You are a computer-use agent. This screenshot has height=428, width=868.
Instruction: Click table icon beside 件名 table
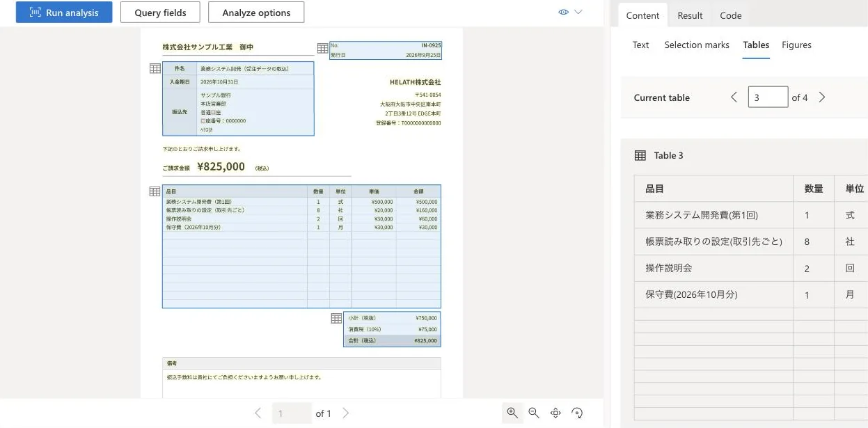point(155,68)
